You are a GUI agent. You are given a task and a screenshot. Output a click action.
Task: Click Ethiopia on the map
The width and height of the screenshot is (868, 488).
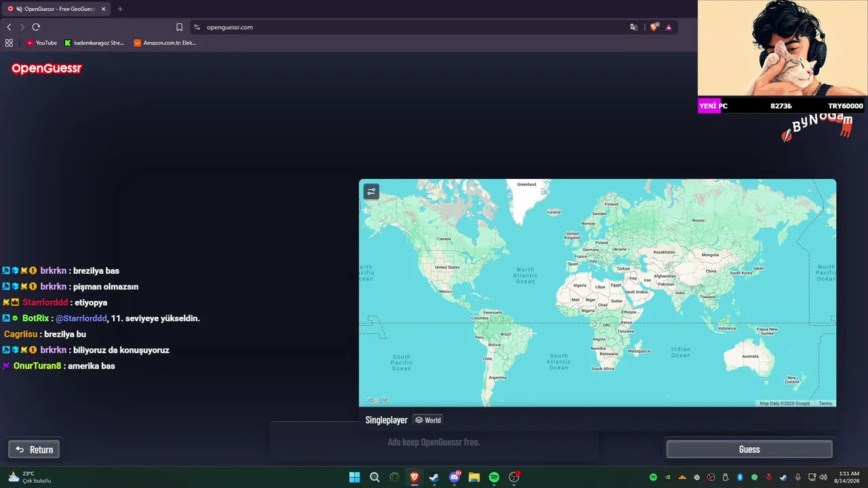(x=629, y=312)
